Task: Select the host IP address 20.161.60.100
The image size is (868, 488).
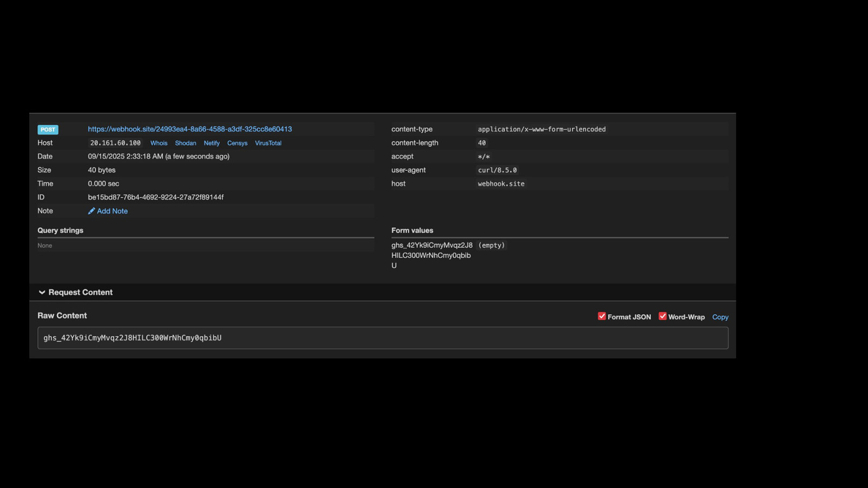Action: (116, 143)
